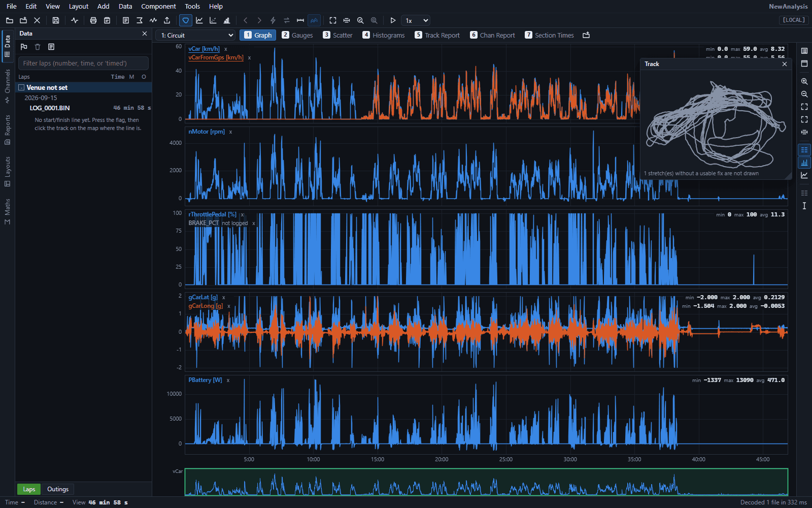Remove the vCarFromGps channel with its x
Screen dimensions: 812x508
249,58
